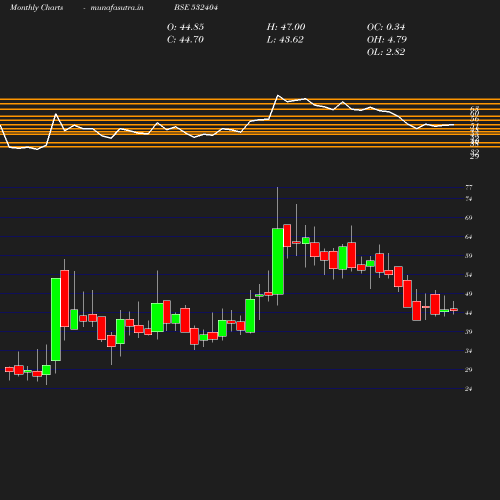Click the 59 price axis label
Viewport: 500px width, 500px height.
point(469,256)
